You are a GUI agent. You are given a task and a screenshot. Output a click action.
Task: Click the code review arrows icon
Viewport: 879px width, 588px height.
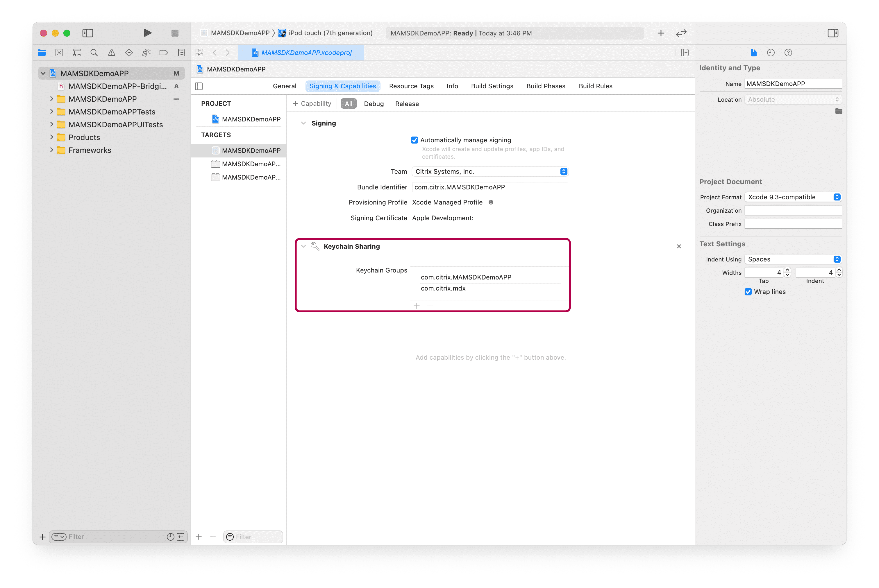681,33
